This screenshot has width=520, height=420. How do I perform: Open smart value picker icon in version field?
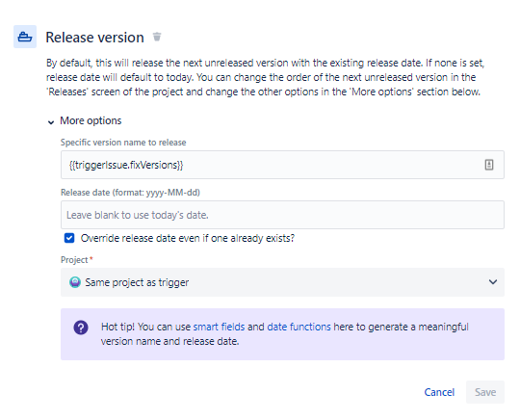489,165
